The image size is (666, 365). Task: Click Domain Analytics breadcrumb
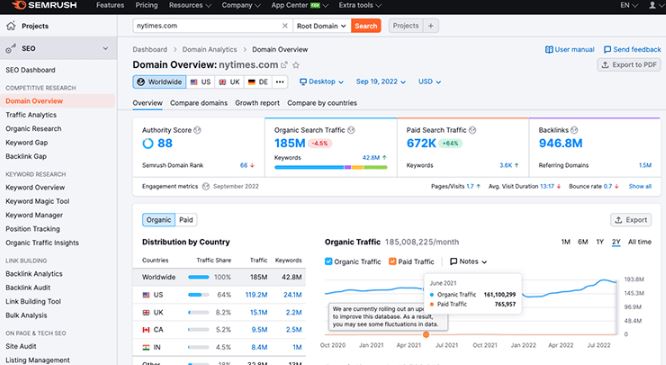click(x=209, y=49)
